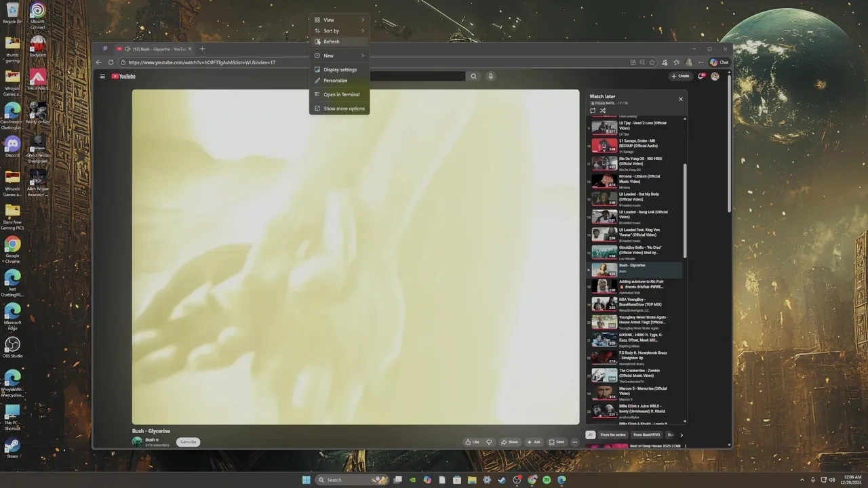
Task: Open a new browser tab
Action: [x=202, y=49]
